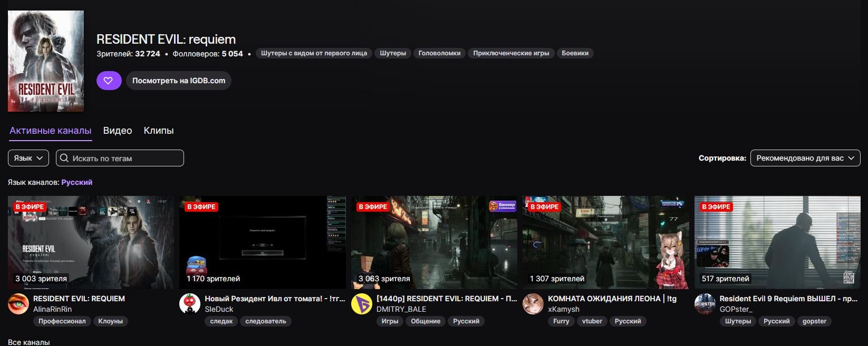Open SleDuck channel avatar
This screenshot has width=868, height=346.
(x=190, y=304)
